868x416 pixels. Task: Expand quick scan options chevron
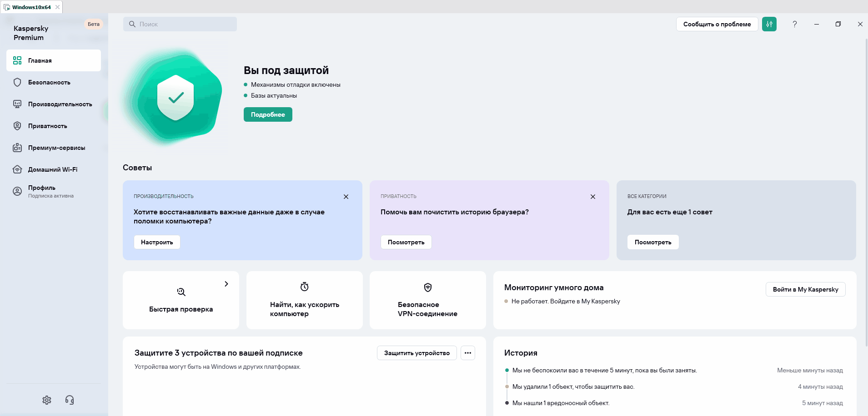[226, 284]
